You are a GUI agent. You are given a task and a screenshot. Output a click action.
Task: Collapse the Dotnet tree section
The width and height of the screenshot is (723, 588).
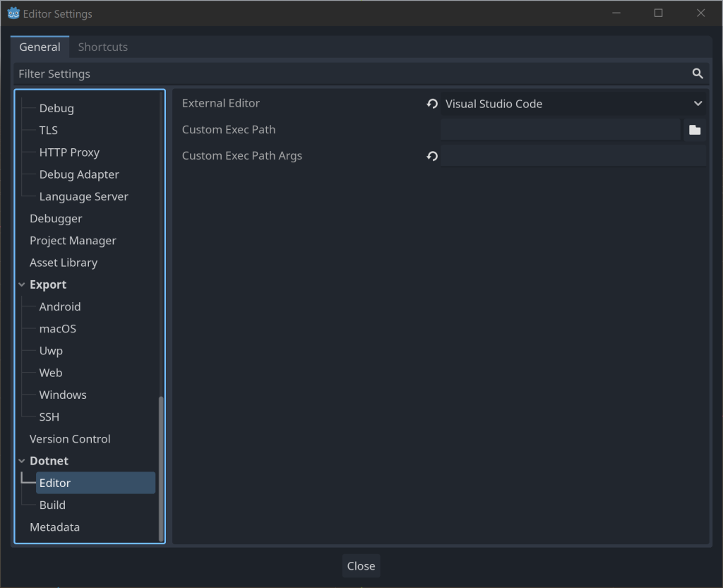[22, 461]
